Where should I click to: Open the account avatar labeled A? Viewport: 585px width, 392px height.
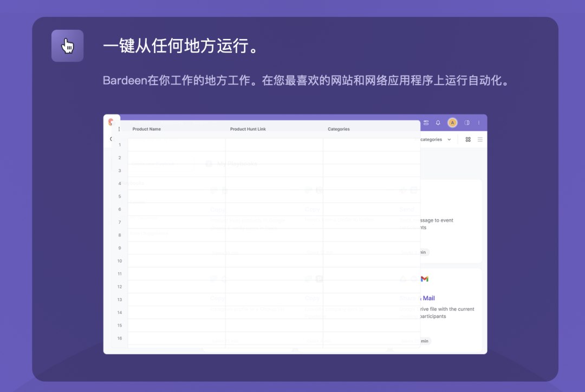452,123
